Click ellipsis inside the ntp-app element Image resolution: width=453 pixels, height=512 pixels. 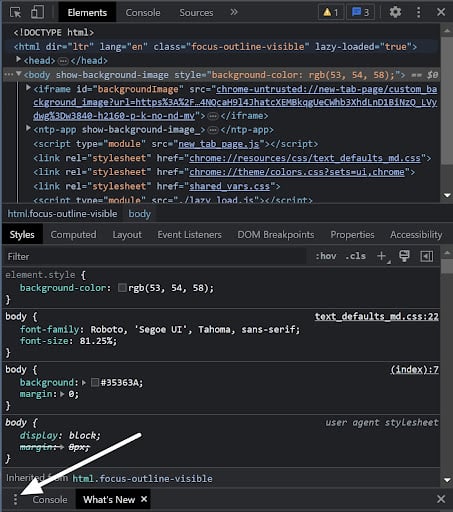213,130
